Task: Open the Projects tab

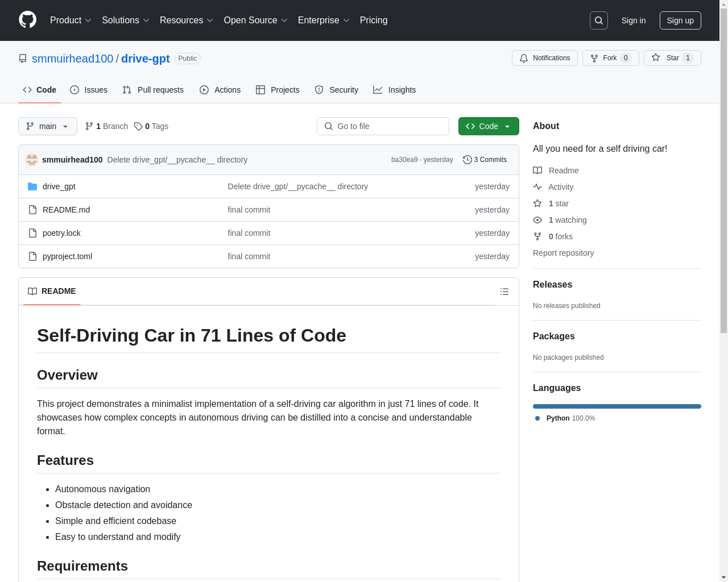Action: point(278,90)
